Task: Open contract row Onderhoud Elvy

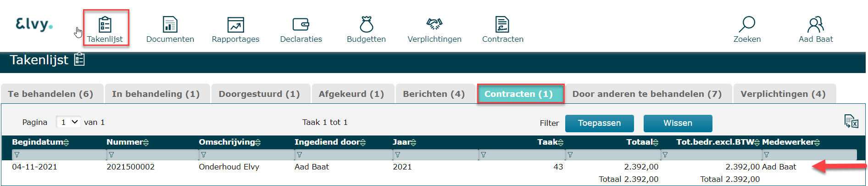Action: [x=229, y=167]
